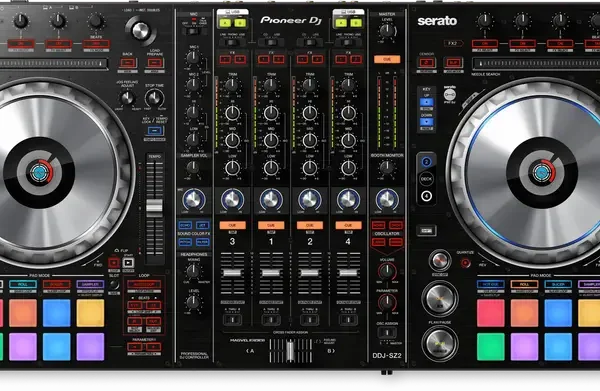600x391 pixels.
Task: Switch to DECK 4 on the right deck
Action: (426, 196)
